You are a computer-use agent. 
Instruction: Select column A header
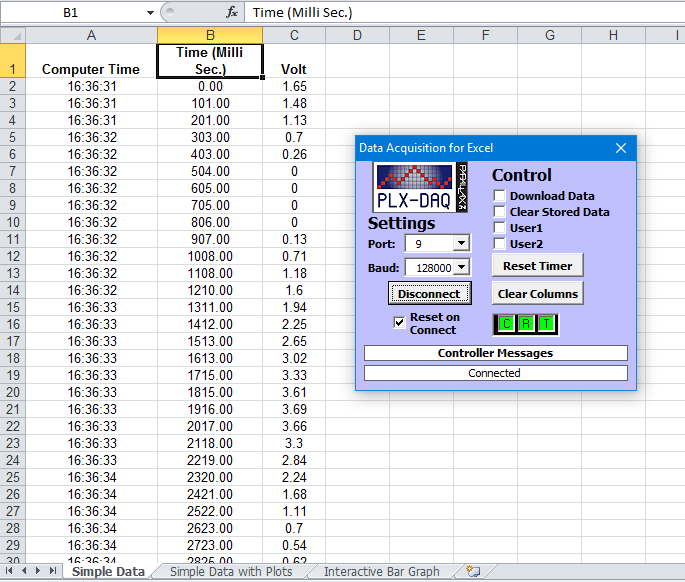point(91,35)
